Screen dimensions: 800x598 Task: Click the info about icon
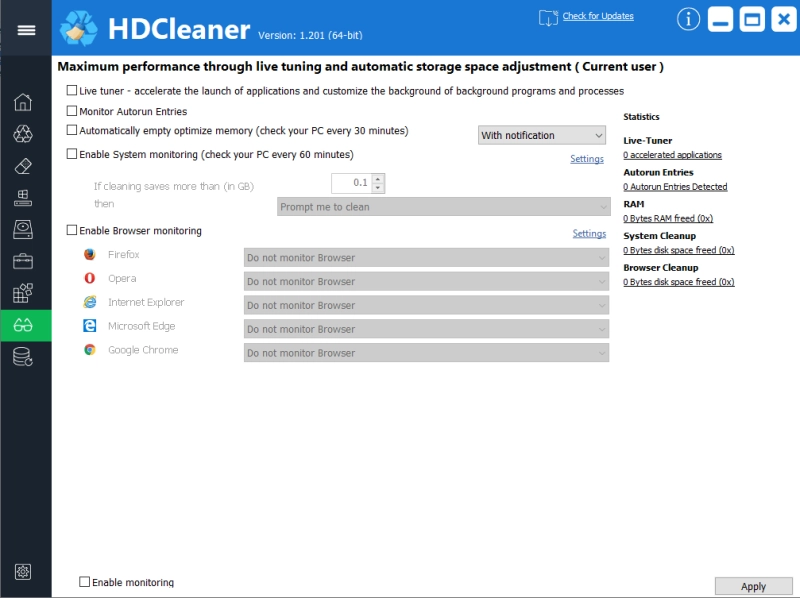click(x=688, y=20)
